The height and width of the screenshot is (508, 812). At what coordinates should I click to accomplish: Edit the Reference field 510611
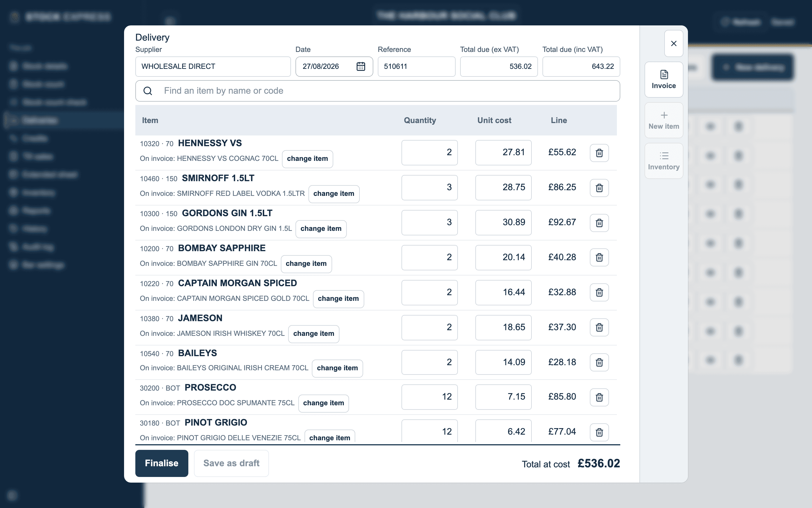(416, 67)
